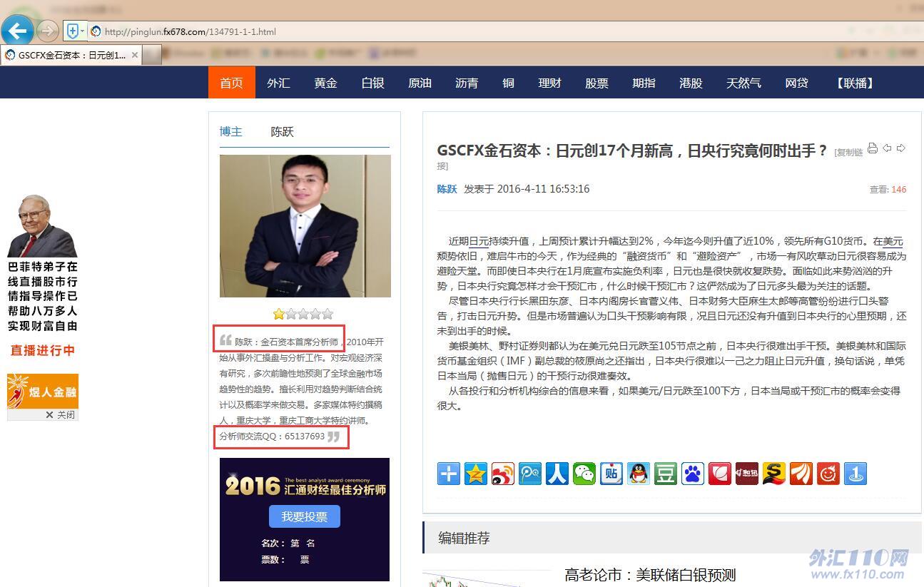The width and height of the screenshot is (924, 587).
Task: Click the first gold rating star
Action: 278,314
